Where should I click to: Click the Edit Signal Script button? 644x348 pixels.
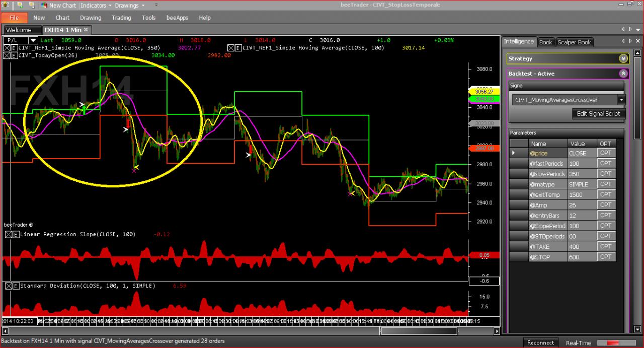598,113
